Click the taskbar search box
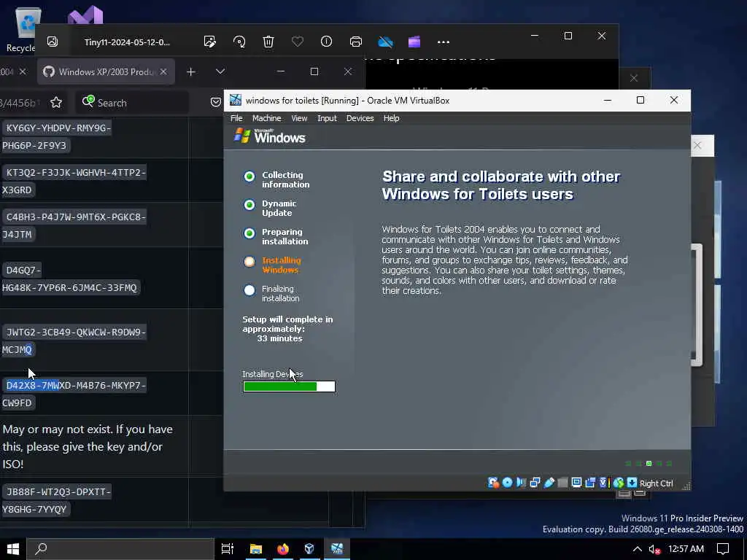 (120, 549)
